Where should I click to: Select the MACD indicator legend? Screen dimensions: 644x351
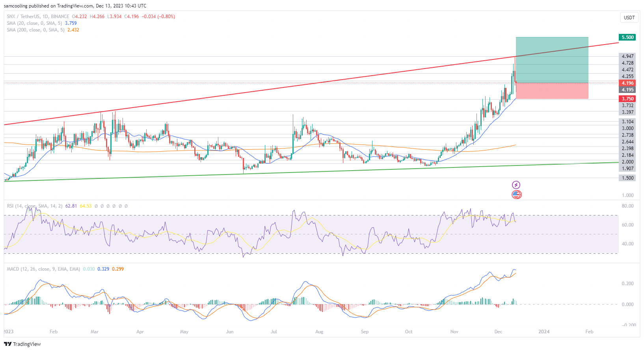pos(43,269)
